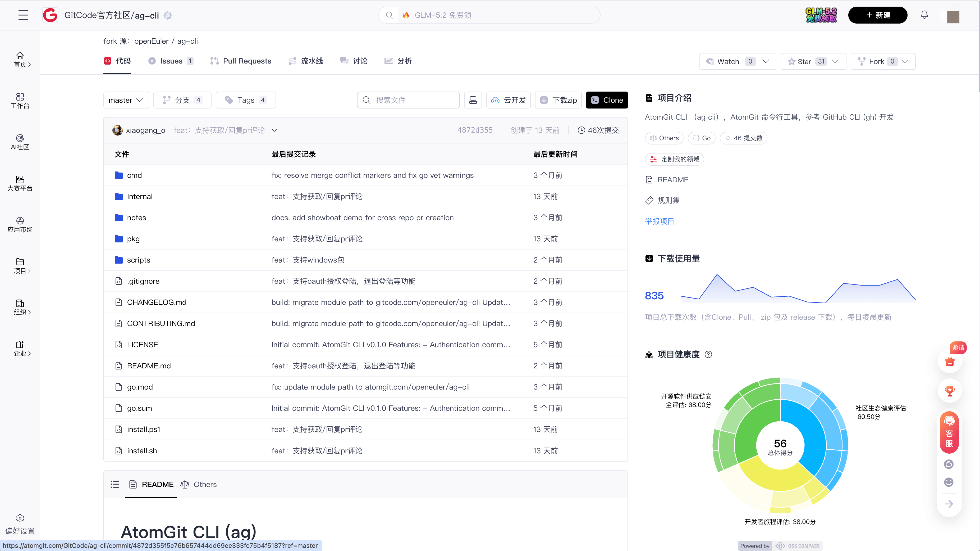Click the GLM-5.2 免费领取 banner
This screenshot has width=980, height=551.
pos(821,15)
